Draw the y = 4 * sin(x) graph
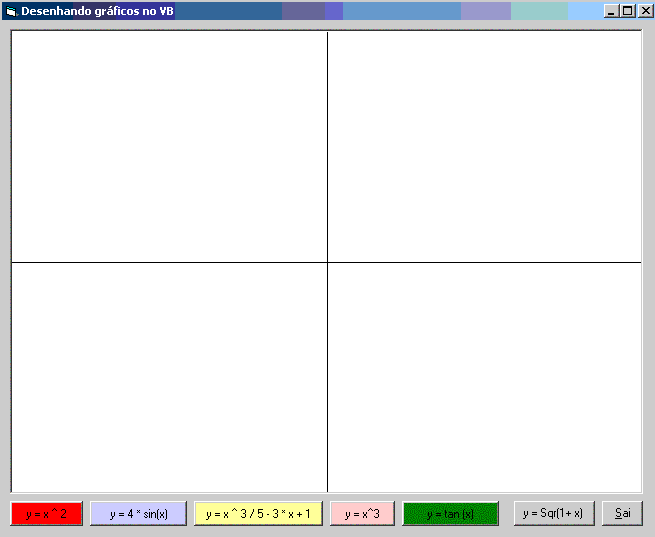 tap(138, 514)
